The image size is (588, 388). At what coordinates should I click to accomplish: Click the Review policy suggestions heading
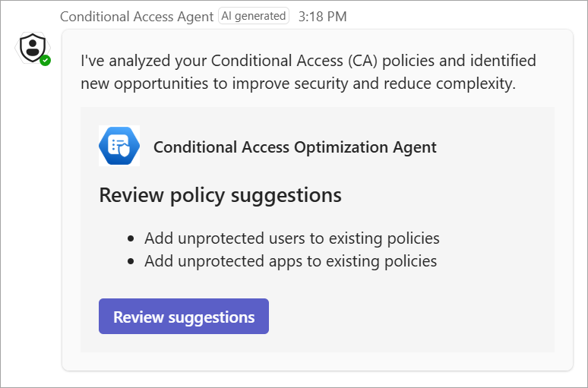point(220,195)
